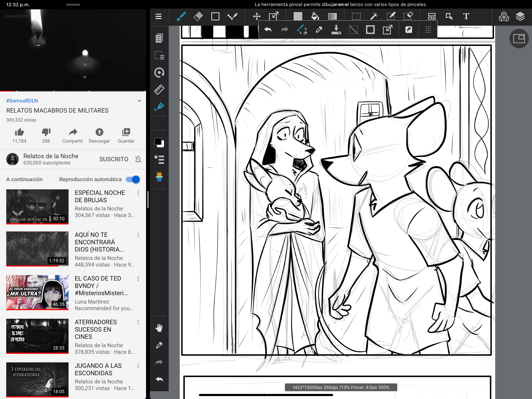The height and width of the screenshot is (399, 532).
Task: Open options for ESPECIAL NOCHE DE BRUJAS
Action: pyautogui.click(x=138, y=193)
